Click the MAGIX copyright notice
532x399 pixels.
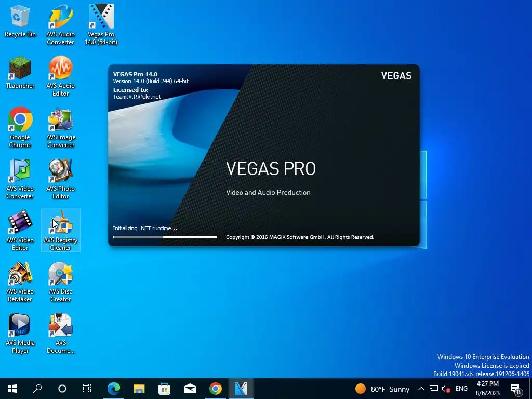tap(300, 237)
